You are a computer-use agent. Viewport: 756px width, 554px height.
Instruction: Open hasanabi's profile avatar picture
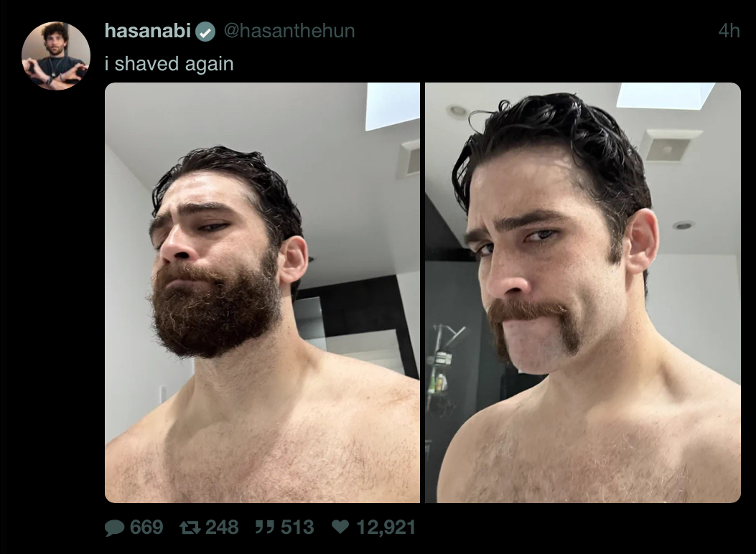pos(56,56)
